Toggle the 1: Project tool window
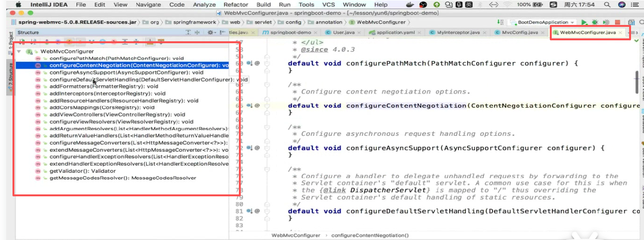The image size is (644, 240). [x=11, y=42]
